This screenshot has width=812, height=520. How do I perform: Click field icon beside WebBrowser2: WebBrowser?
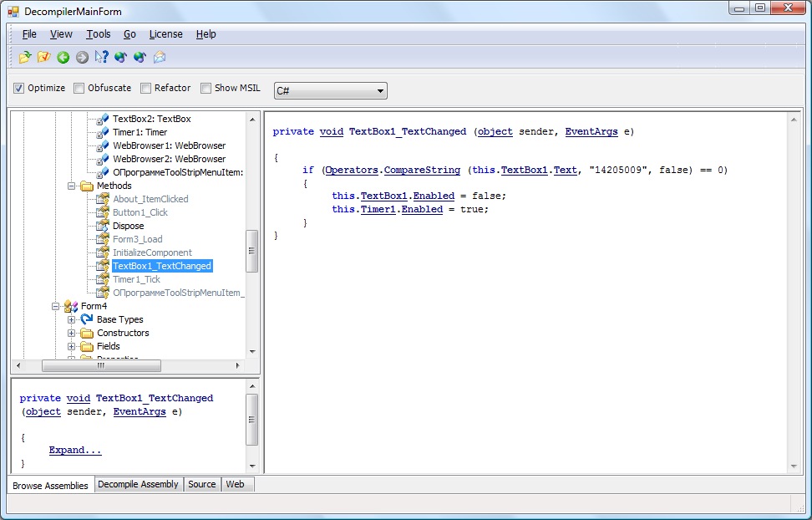tap(103, 160)
